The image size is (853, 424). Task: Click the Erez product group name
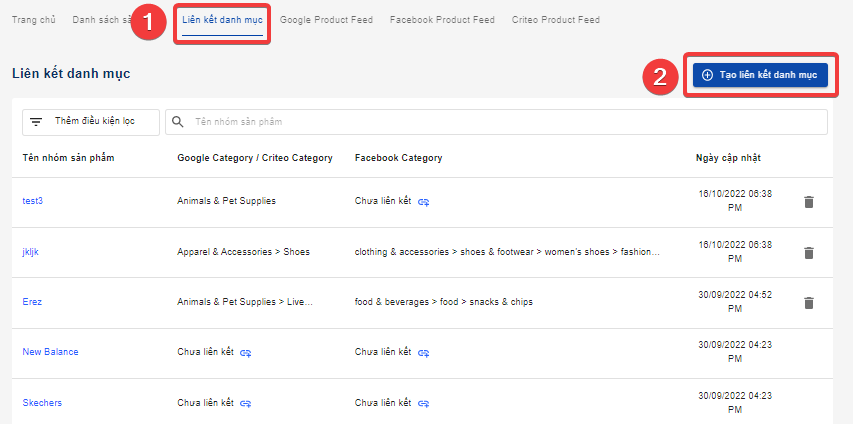(x=32, y=302)
